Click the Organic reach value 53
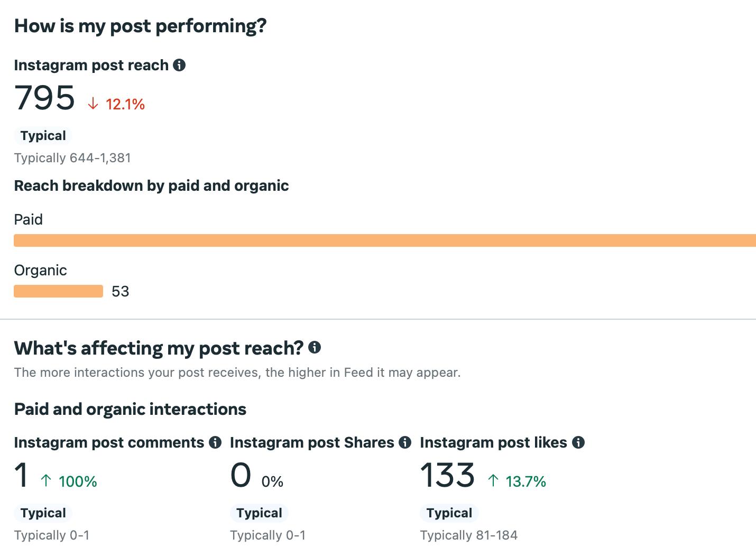Screen dimensions: 756x557 tap(121, 292)
